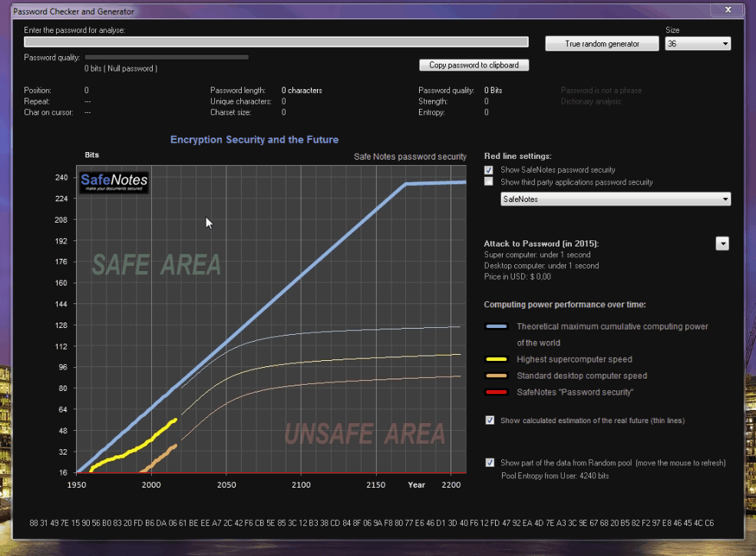756x556 pixels.
Task: Click the "Highest supercomputer speed" legend label
Action: pyautogui.click(x=574, y=359)
